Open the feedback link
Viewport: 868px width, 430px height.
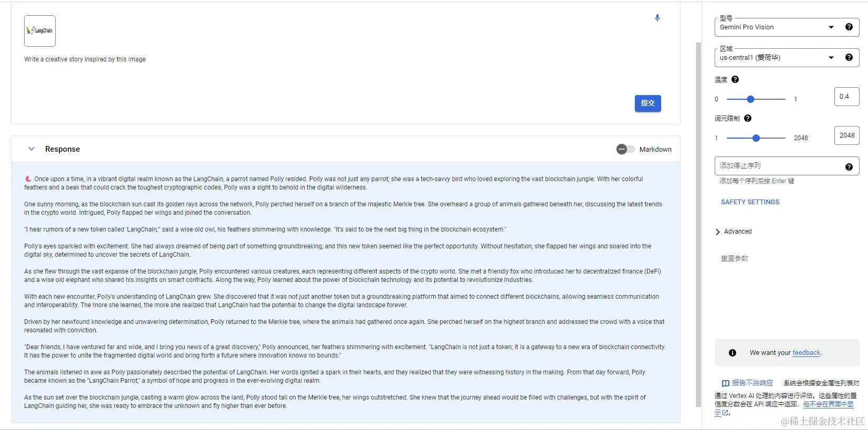click(806, 353)
